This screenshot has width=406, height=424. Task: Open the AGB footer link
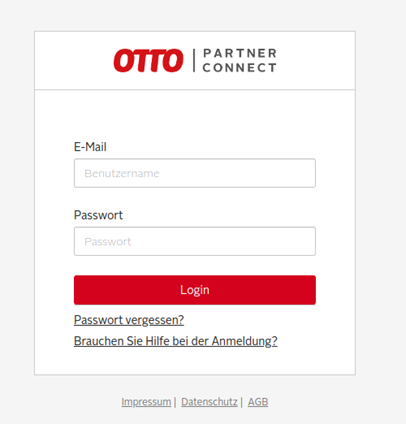(258, 402)
